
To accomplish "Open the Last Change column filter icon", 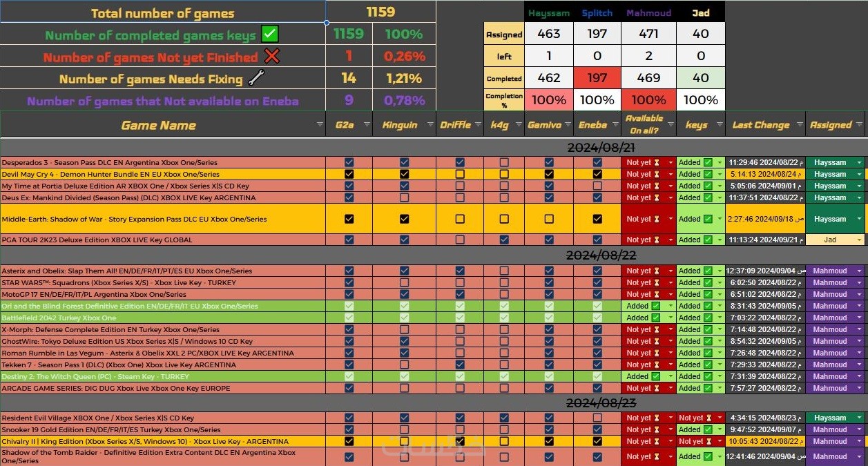I will pyautogui.click(x=799, y=125).
